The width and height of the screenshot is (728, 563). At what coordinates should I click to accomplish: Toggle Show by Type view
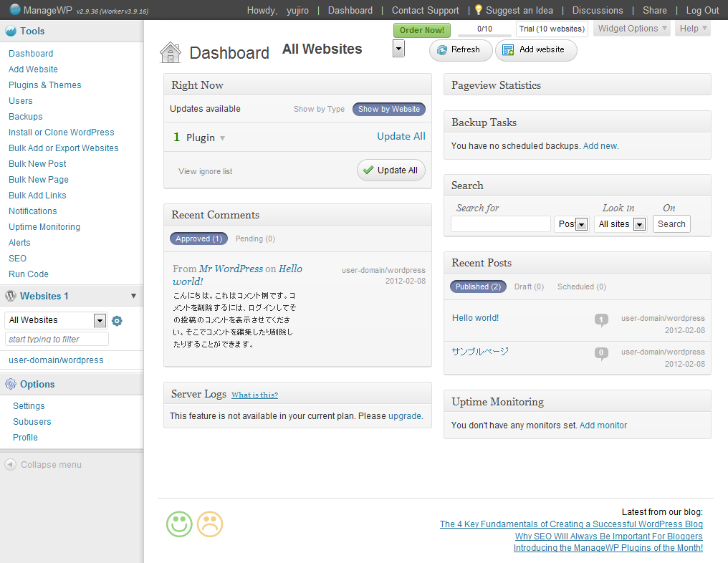coord(319,109)
